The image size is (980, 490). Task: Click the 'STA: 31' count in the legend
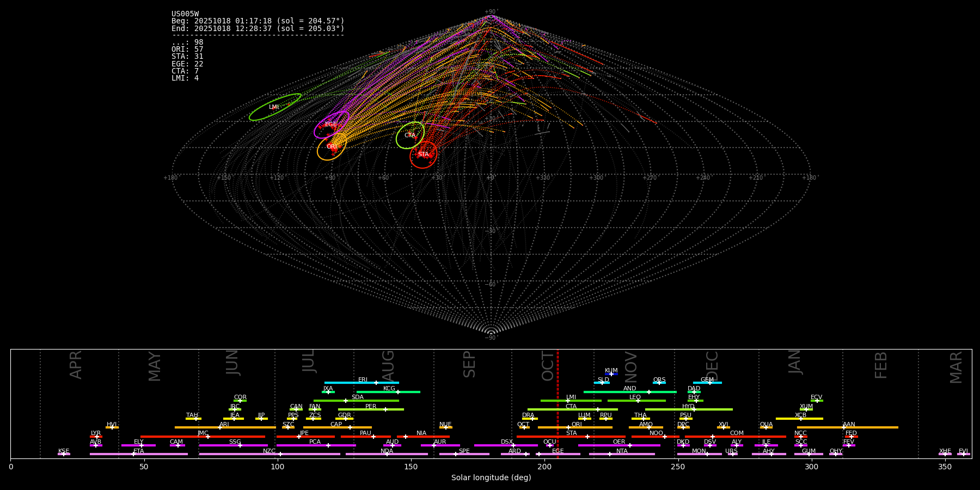pos(187,57)
